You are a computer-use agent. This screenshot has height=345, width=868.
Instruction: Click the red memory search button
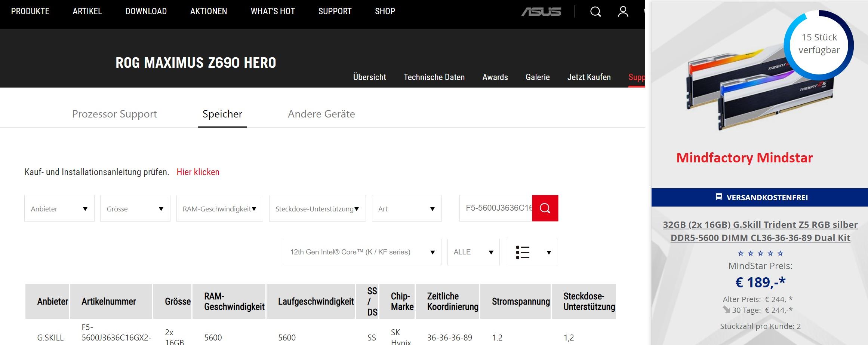pyautogui.click(x=545, y=208)
